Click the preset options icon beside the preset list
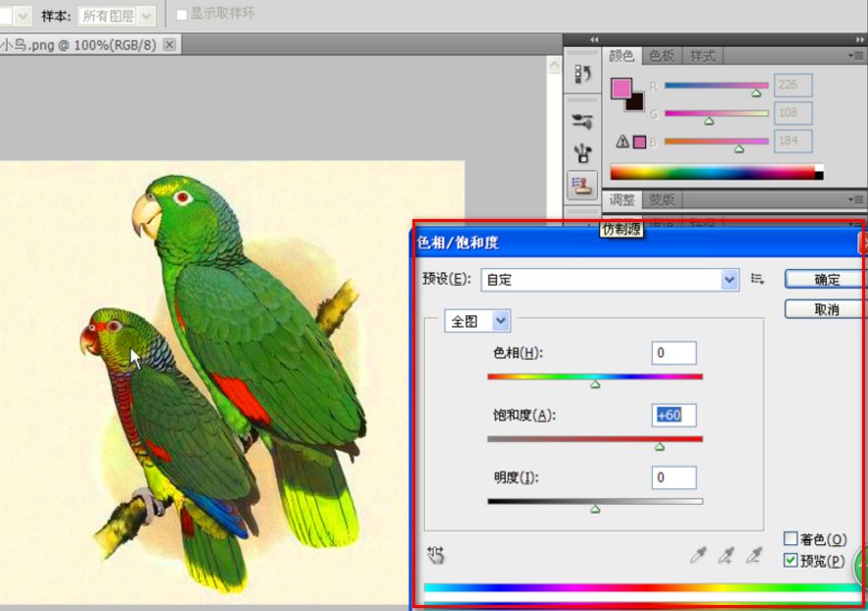Image resolution: width=868 pixels, height=611 pixels. [758, 279]
